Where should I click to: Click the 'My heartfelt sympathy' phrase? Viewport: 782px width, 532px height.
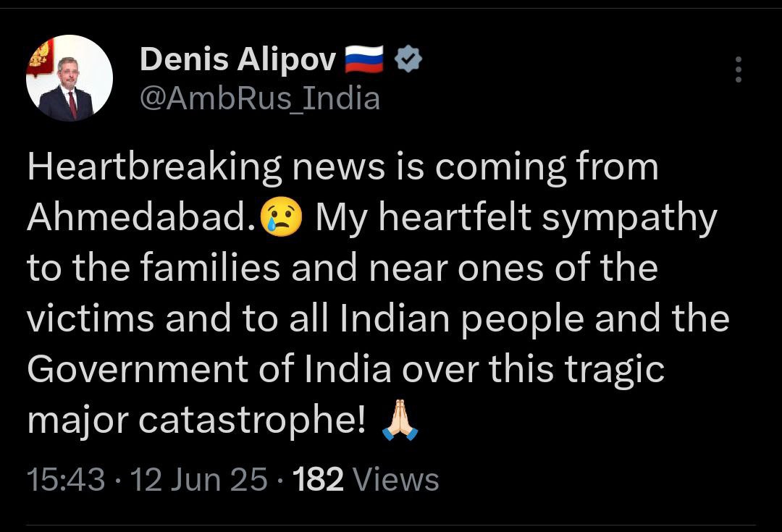pos(516,219)
